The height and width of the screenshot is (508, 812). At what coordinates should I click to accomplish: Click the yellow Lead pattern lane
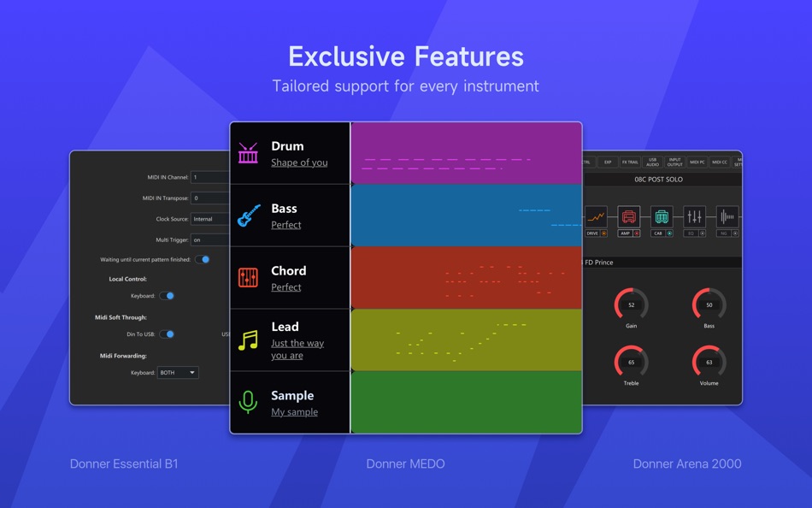[x=466, y=340]
